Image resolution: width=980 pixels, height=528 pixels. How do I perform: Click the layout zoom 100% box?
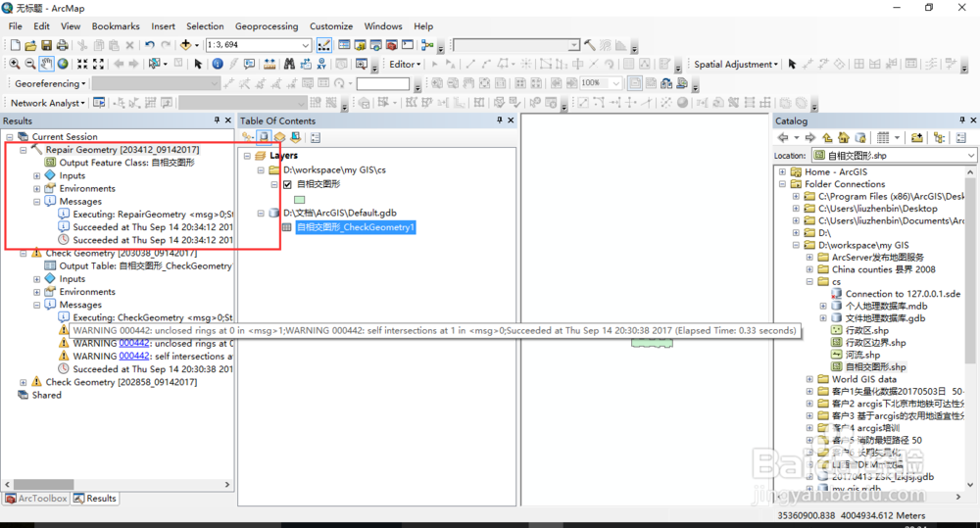click(602, 83)
